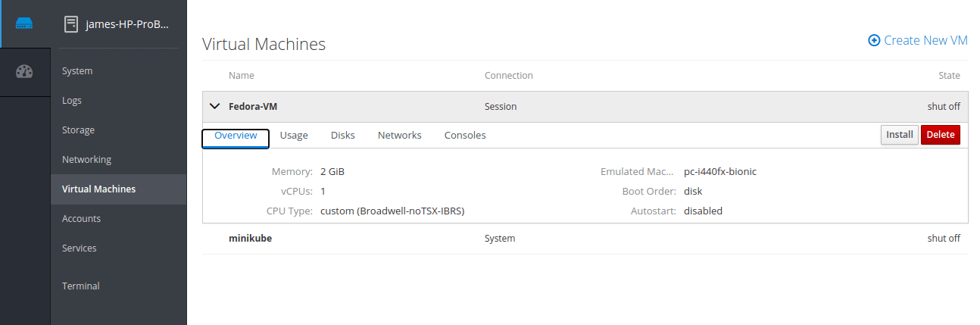Open the host machine icon in left rail

(24, 23)
